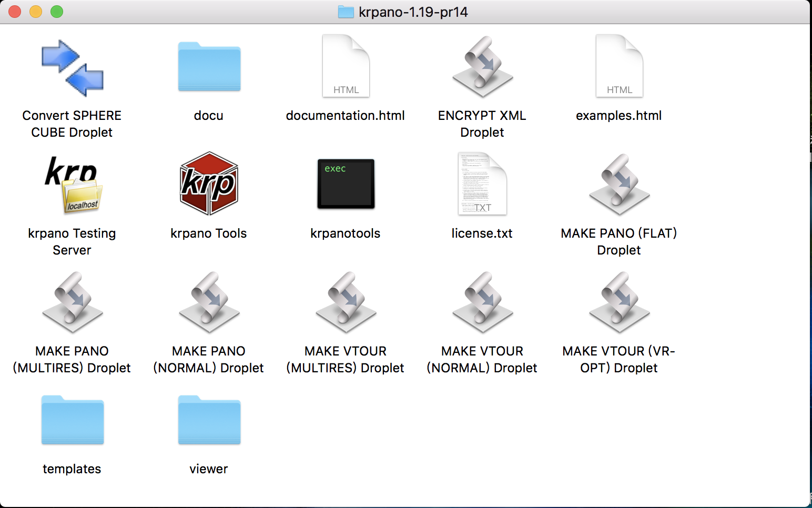Click the 'krpano Tools' label
812x508 pixels.
pos(209,233)
